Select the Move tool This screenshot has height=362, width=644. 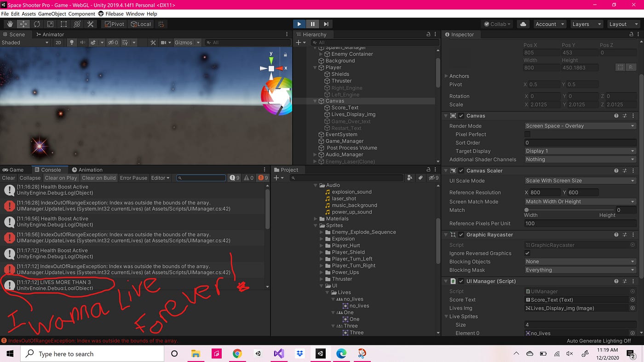point(23,24)
